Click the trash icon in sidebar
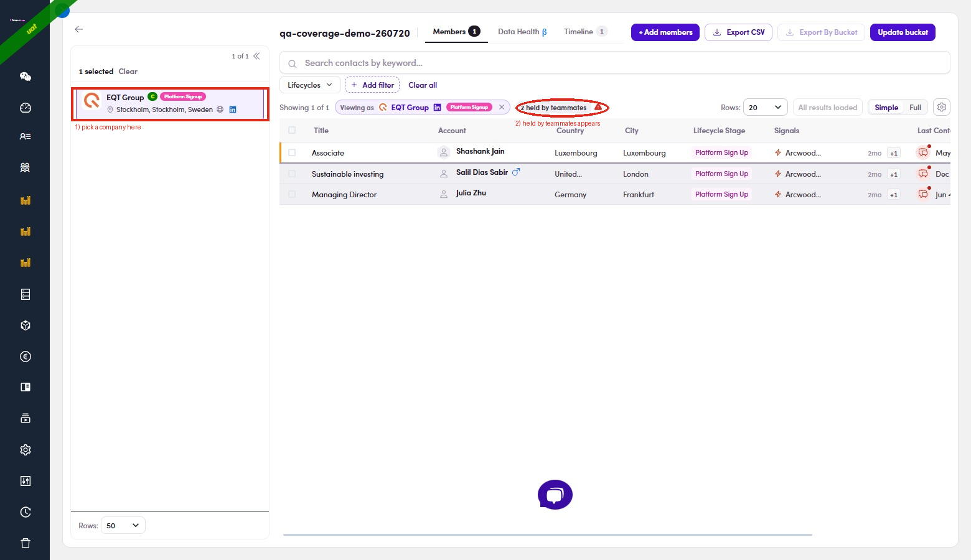 pyautogui.click(x=26, y=543)
